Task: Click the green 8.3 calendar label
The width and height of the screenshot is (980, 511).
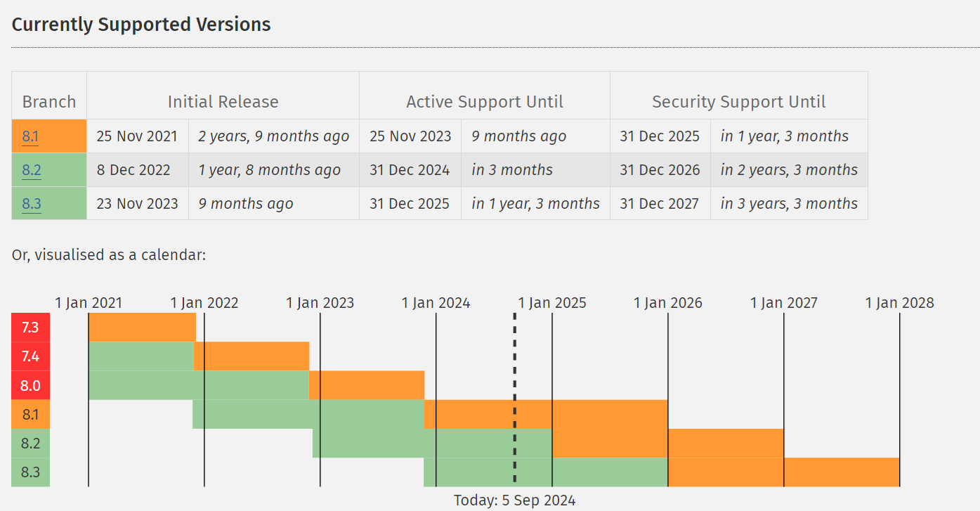Action: pos(30,472)
